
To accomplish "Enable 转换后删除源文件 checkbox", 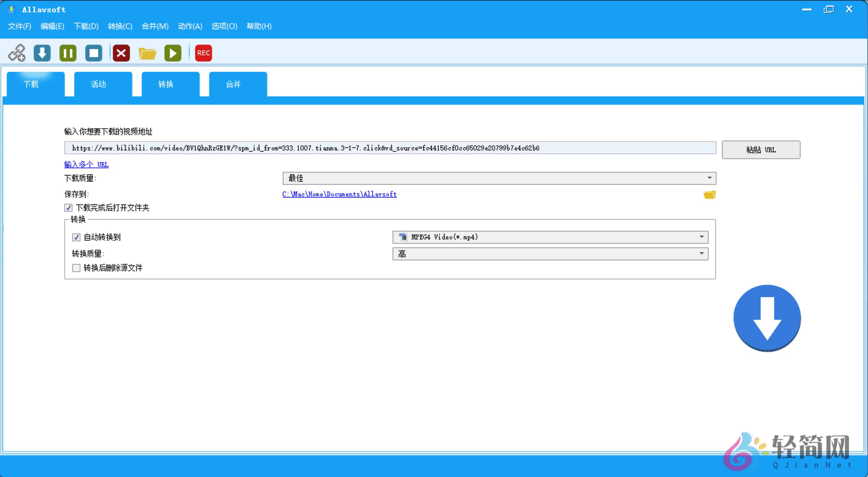I will click(76, 268).
